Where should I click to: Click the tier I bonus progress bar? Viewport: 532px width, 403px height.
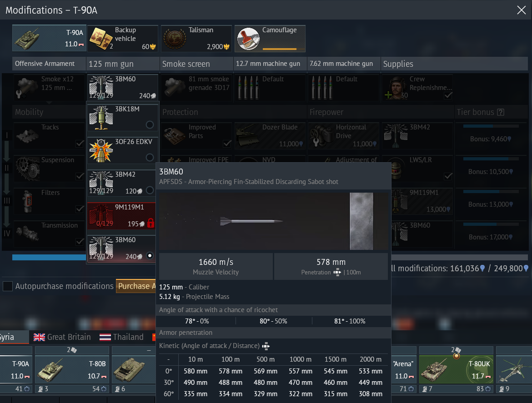(x=491, y=126)
